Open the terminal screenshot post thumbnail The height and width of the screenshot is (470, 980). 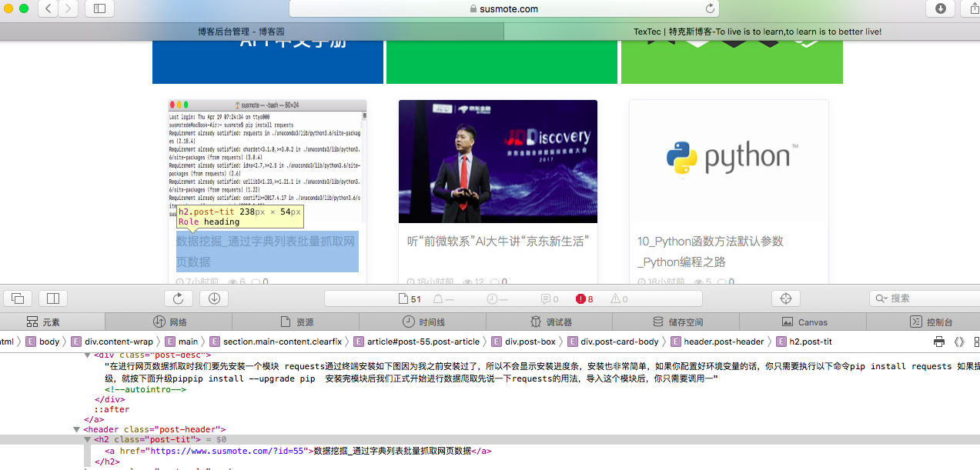click(267, 162)
